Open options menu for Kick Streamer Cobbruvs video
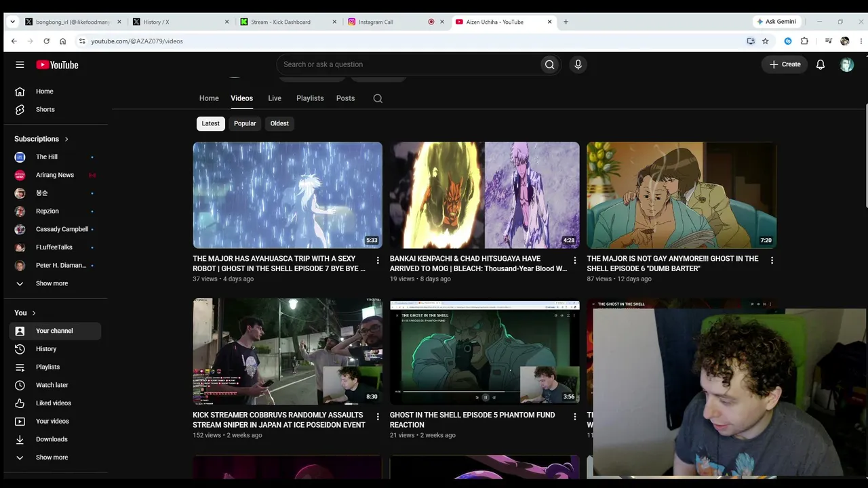The image size is (868, 488). pyautogui.click(x=378, y=417)
